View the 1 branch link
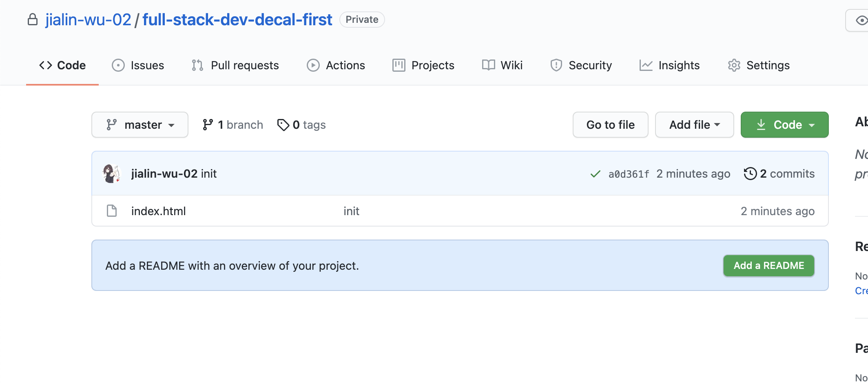This screenshot has width=868, height=383. coord(232,125)
